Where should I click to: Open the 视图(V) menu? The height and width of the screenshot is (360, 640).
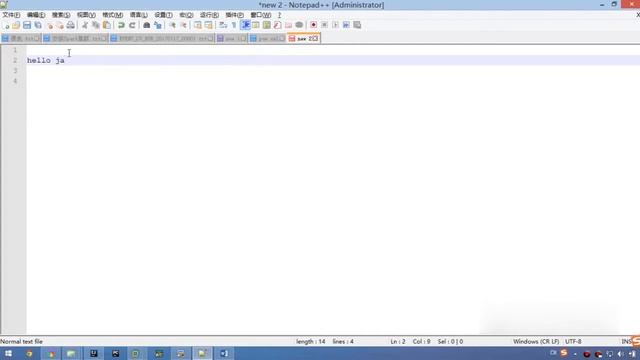[x=86, y=15]
